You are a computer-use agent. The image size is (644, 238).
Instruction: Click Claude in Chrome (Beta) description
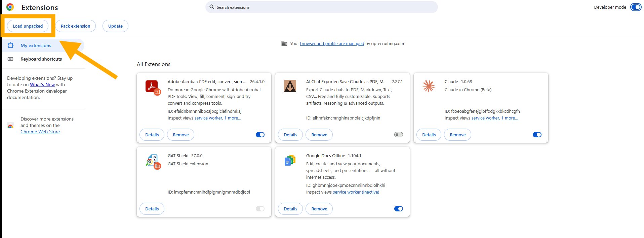tap(468, 90)
